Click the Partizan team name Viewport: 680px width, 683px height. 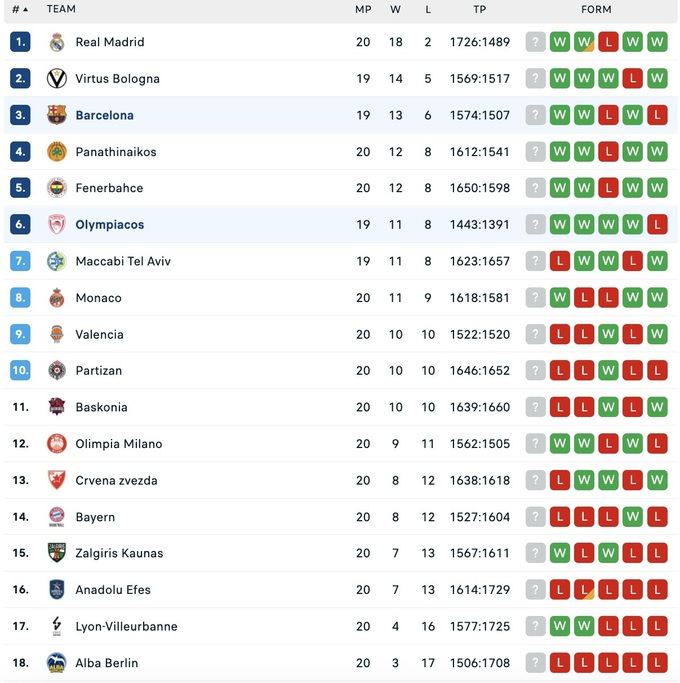click(x=99, y=371)
